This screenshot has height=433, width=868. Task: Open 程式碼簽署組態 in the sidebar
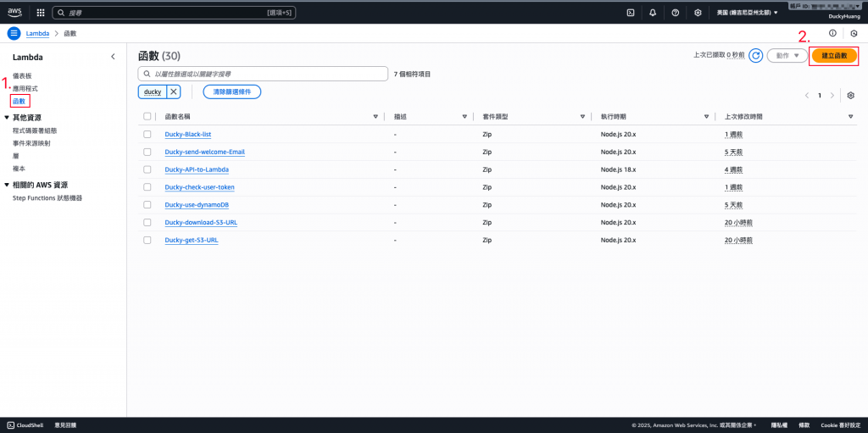35,130
